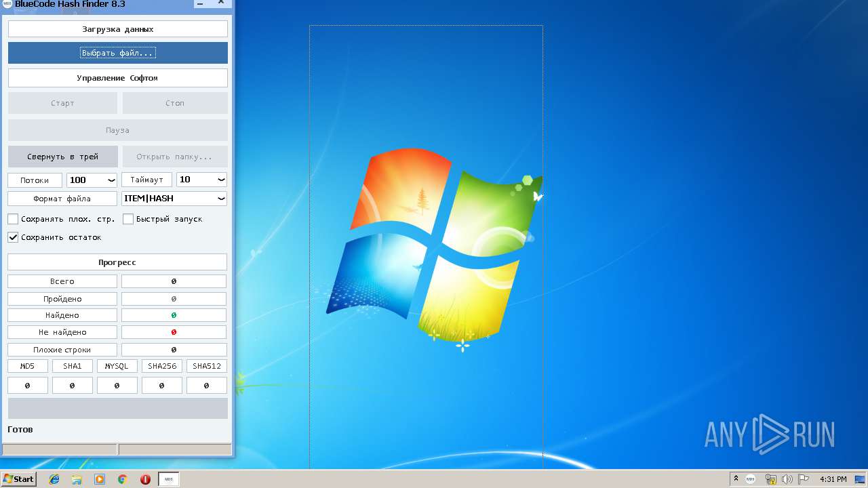
Task: Click the Формат файла label
Action: (x=62, y=199)
